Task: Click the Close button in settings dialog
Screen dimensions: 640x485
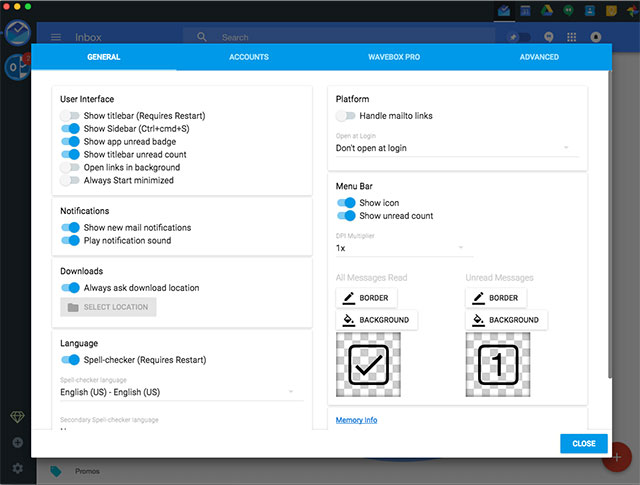Action: tap(584, 443)
